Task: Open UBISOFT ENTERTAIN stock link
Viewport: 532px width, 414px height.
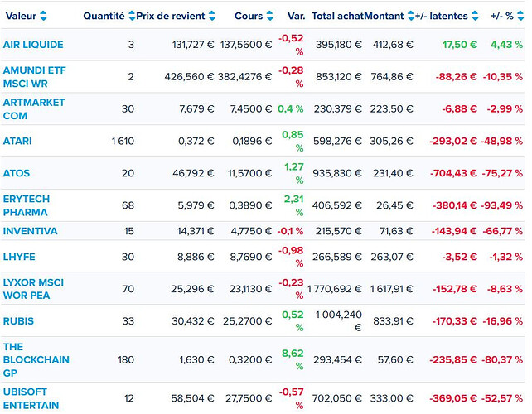Action: pyautogui.click(x=31, y=398)
